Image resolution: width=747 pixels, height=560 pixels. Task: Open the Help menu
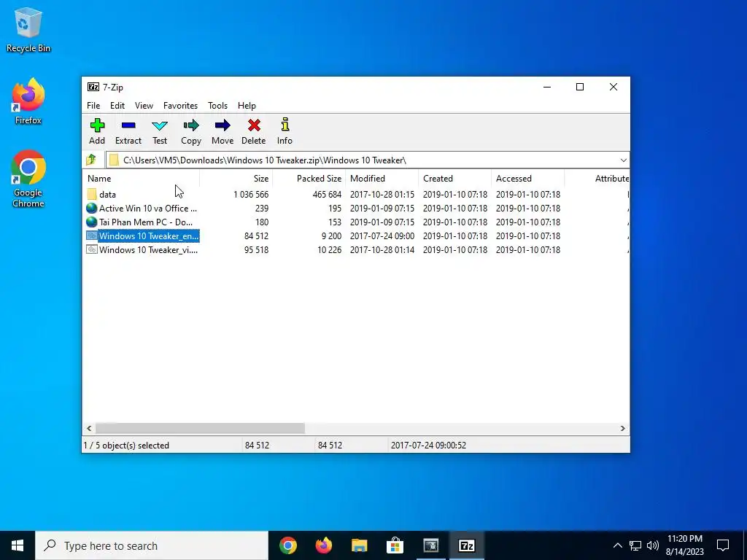pos(247,106)
